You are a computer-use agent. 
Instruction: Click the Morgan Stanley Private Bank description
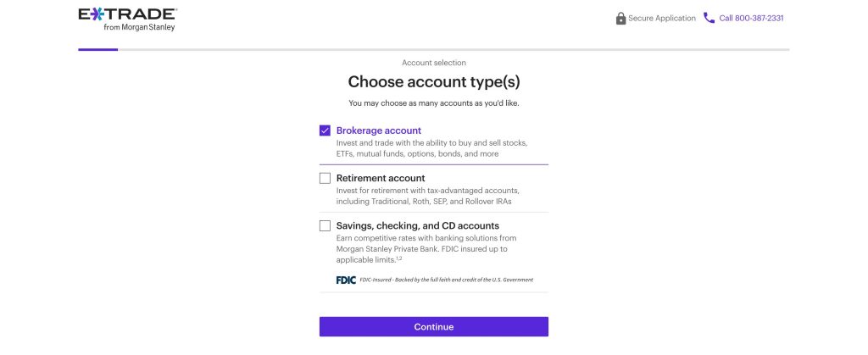[x=424, y=248]
